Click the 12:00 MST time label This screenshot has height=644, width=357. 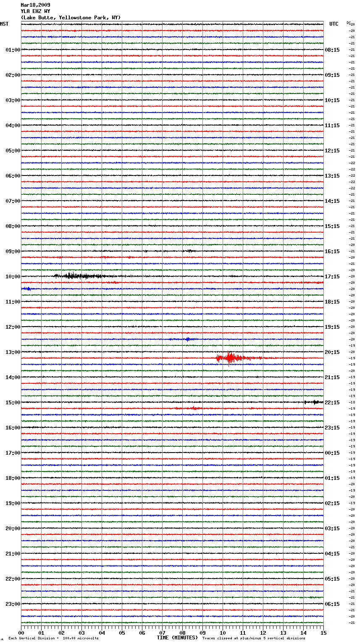tap(13, 327)
